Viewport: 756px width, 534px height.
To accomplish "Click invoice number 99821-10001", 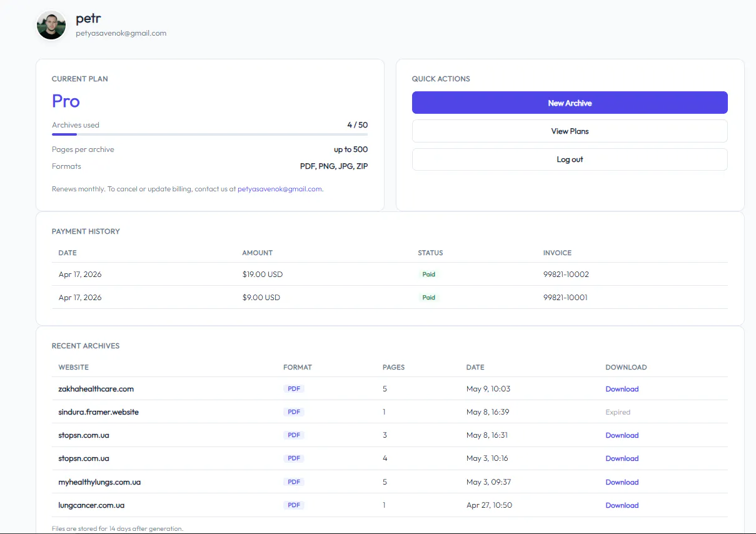I will pyautogui.click(x=565, y=298).
